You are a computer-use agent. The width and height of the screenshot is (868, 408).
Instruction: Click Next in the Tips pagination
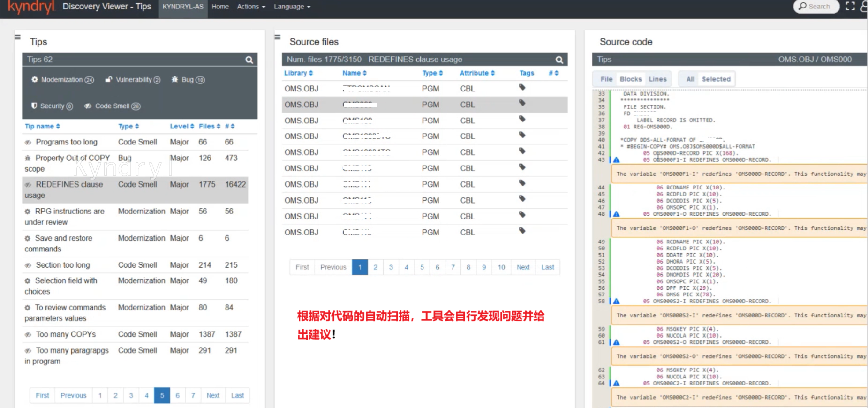click(213, 395)
